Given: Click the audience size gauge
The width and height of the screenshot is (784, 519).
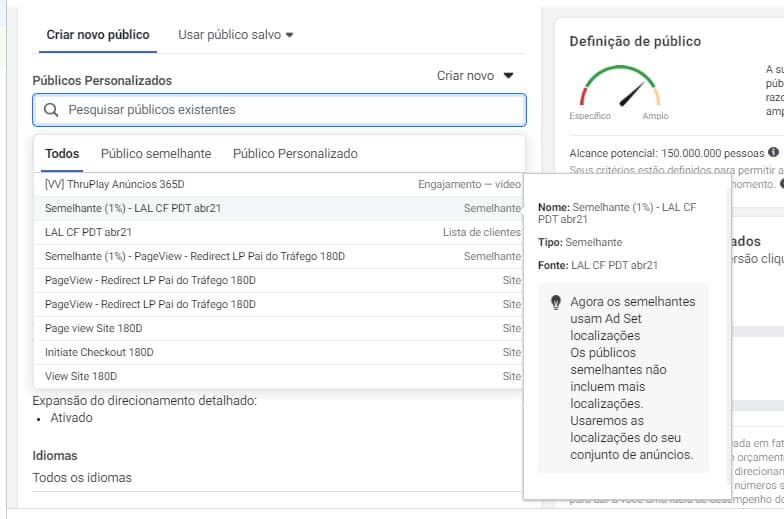Looking at the screenshot, I should point(620,86).
